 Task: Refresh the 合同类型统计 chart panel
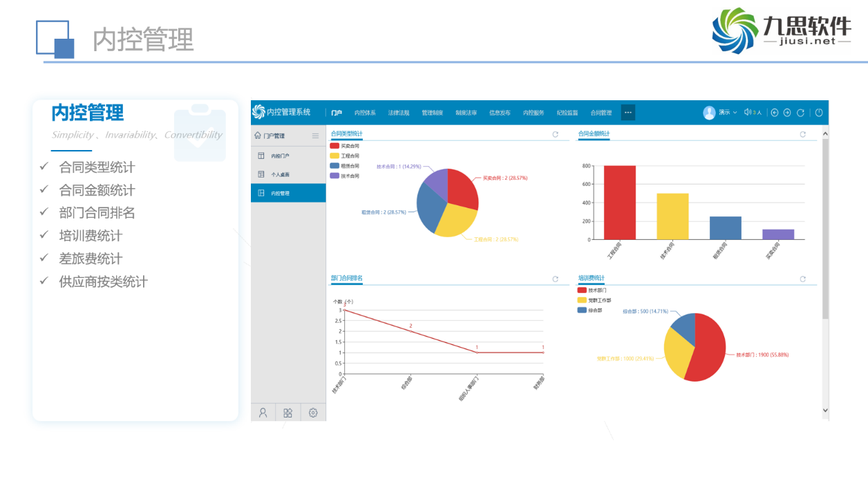556,134
